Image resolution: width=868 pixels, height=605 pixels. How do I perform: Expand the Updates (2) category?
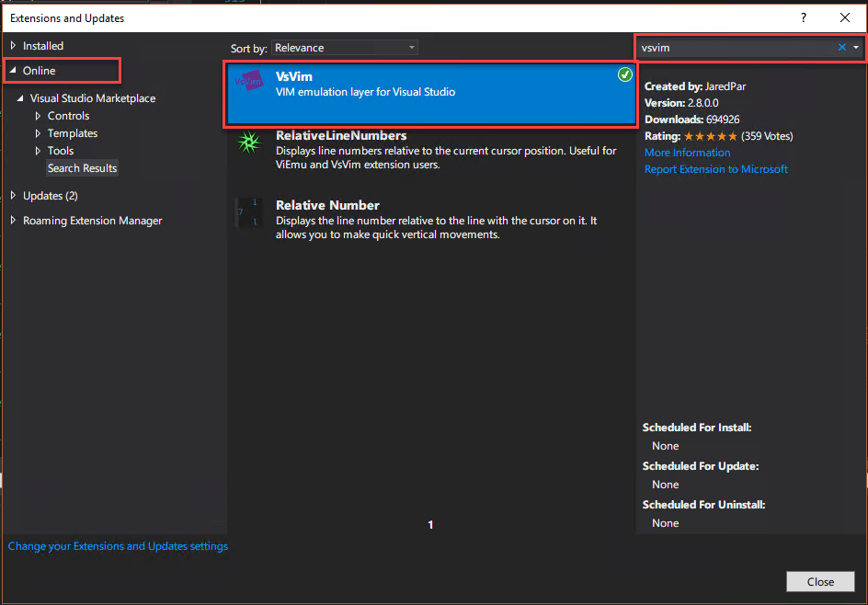click(x=13, y=196)
